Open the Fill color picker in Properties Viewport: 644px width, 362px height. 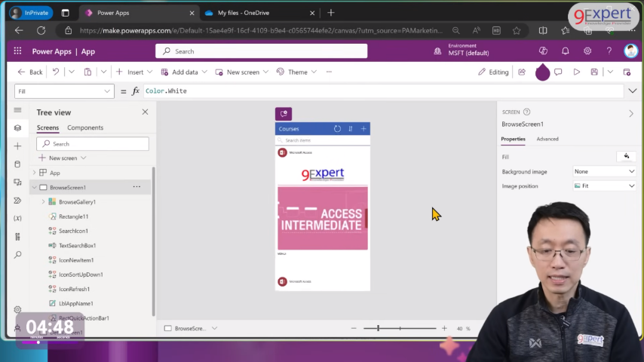(x=626, y=157)
